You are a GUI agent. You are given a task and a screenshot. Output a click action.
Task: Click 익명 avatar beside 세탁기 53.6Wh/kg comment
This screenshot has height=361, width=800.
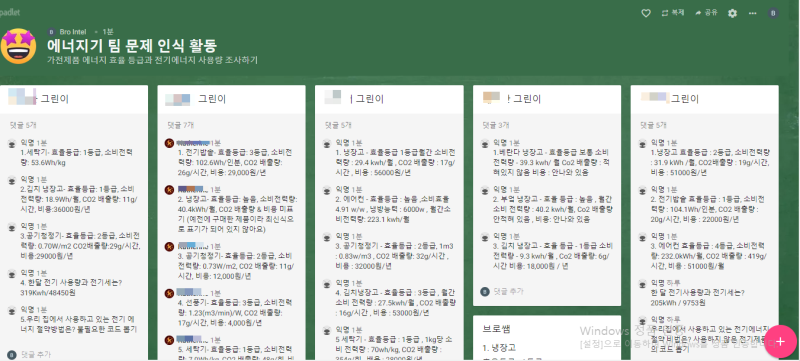12,143
